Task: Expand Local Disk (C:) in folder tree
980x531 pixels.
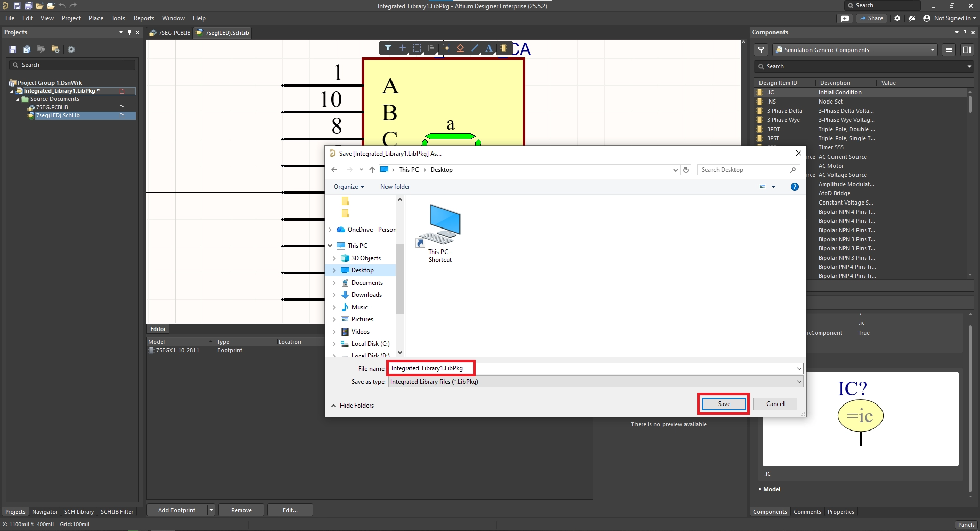Action: (334, 344)
